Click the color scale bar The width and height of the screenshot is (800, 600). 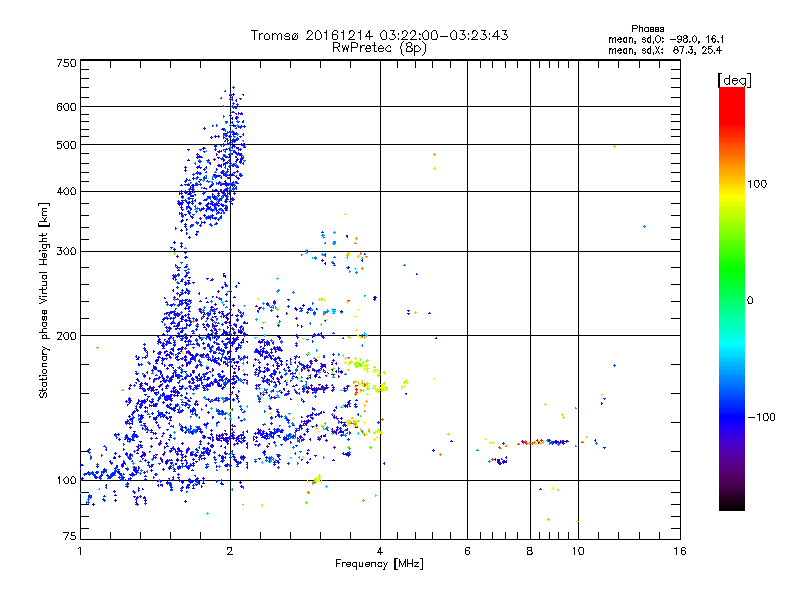tap(732, 299)
